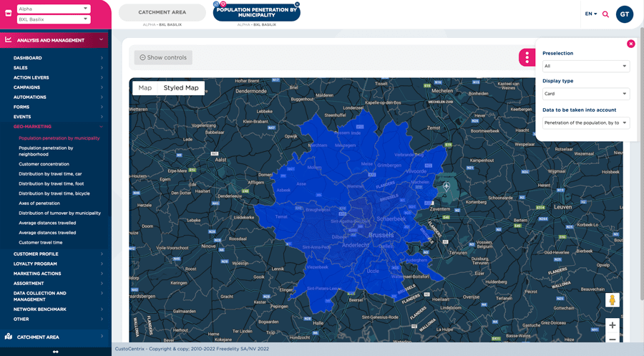Screen dimensions: 644x356
Task: Click the Show controls button
Action: pos(163,57)
